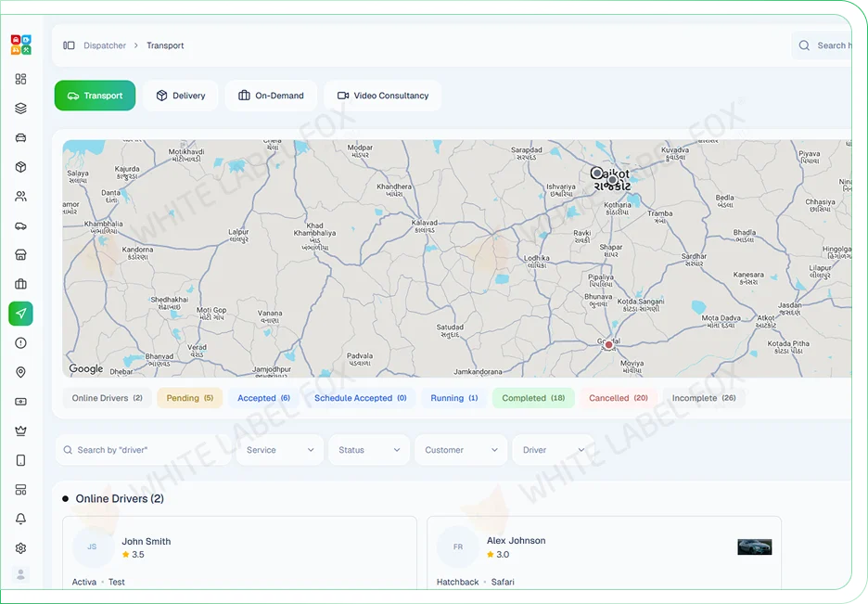Open the taxi car icon in the sidebar
Viewport: 868px width, 604px height.
[20, 138]
